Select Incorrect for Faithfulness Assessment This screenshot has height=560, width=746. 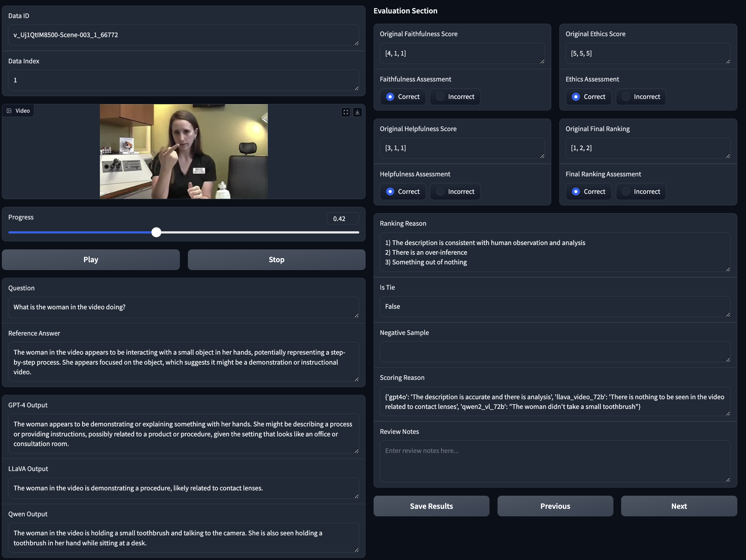pos(455,97)
